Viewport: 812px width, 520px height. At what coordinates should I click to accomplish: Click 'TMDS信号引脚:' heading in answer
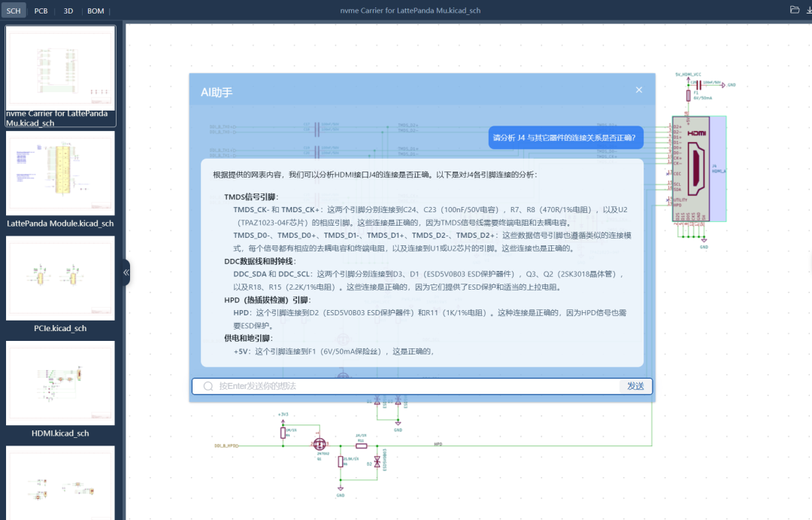[x=251, y=197]
